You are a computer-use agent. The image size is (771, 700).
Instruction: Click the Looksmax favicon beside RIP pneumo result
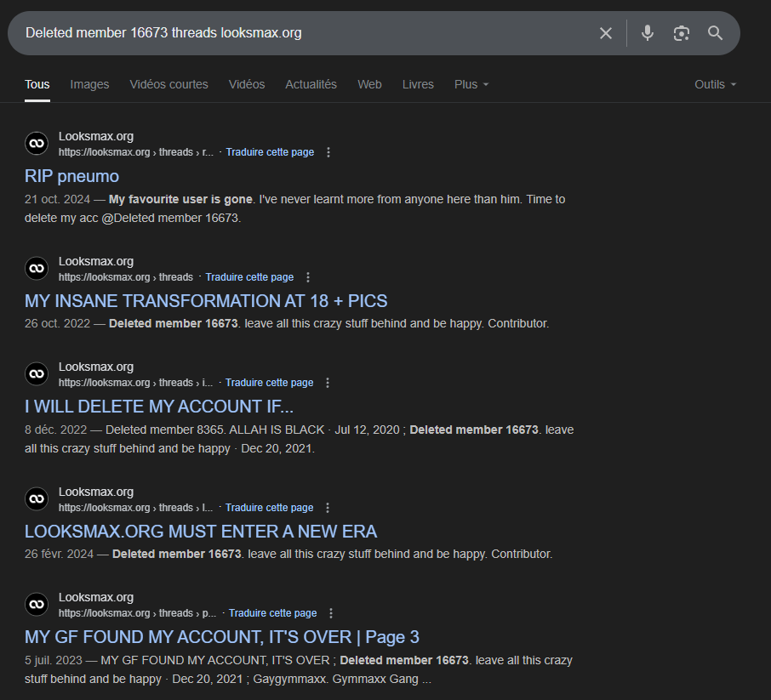(x=37, y=144)
